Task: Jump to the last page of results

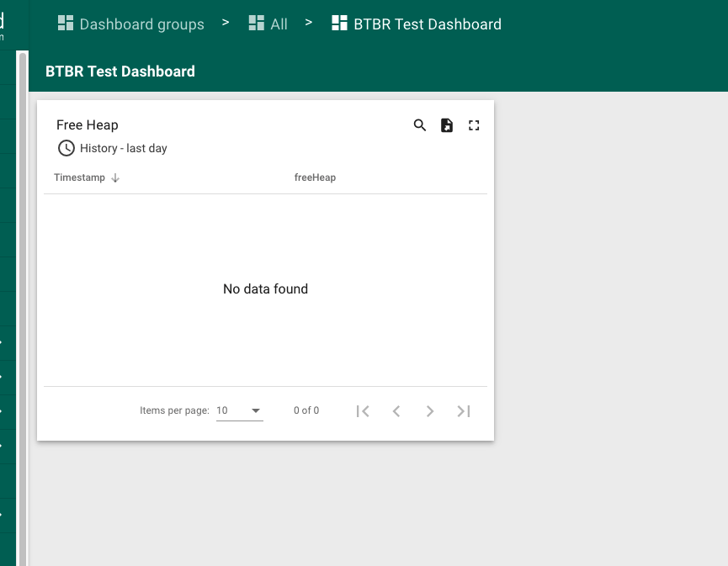Action: (x=464, y=410)
